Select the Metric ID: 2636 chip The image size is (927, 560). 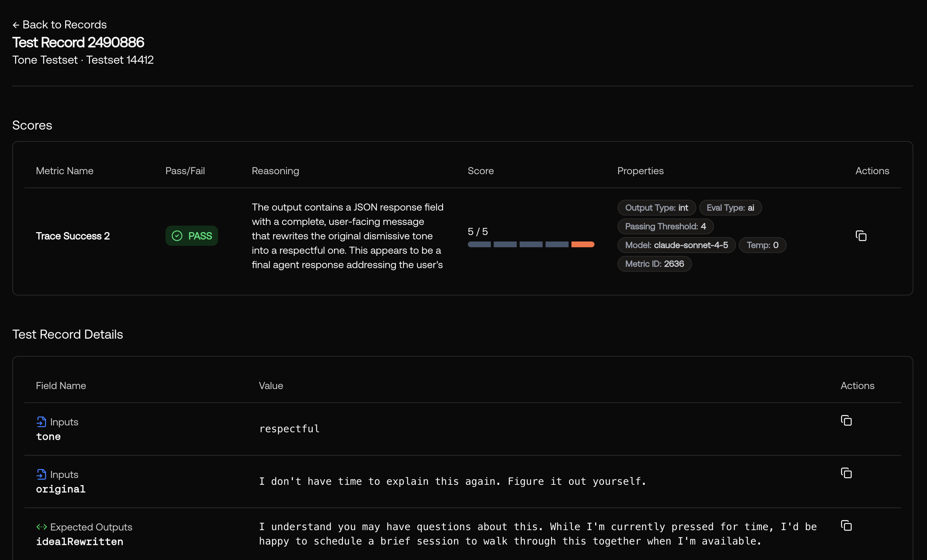654,264
